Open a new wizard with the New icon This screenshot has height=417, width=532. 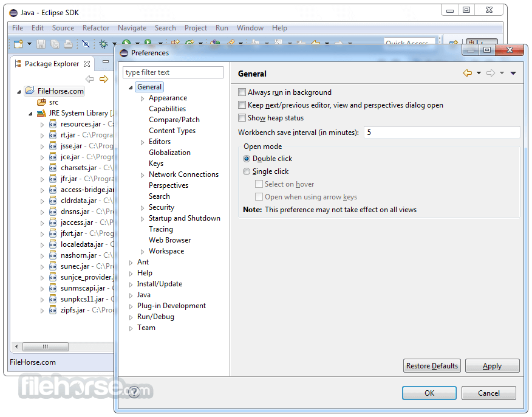(x=18, y=44)
